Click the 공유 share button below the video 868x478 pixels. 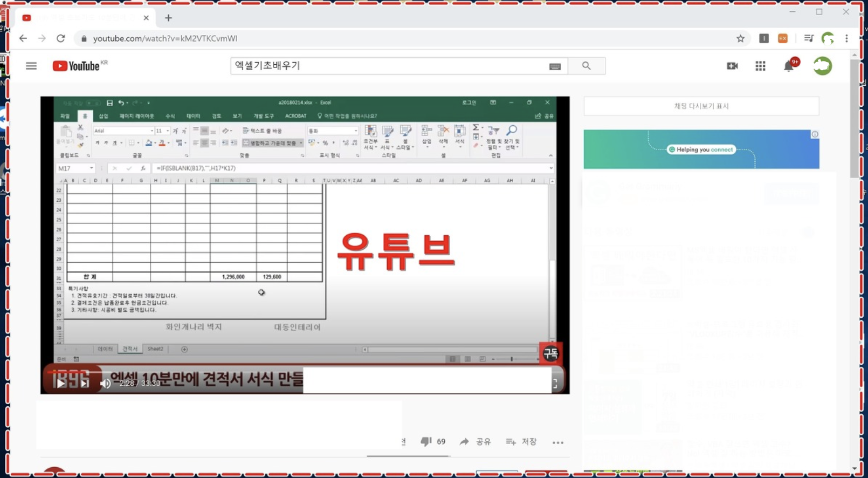tap(475, 441)
